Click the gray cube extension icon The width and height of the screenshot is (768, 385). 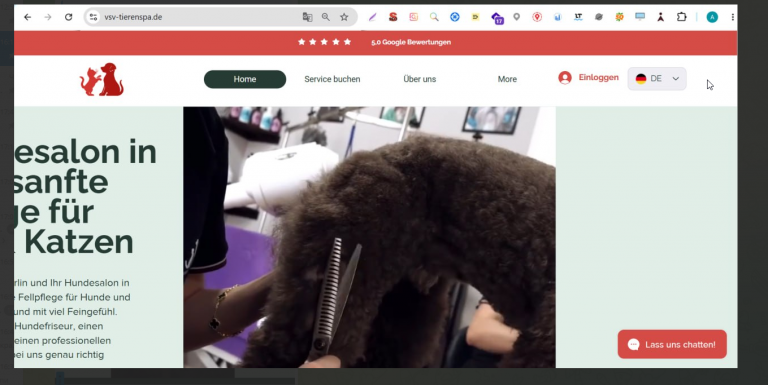(x=599, y=17)
